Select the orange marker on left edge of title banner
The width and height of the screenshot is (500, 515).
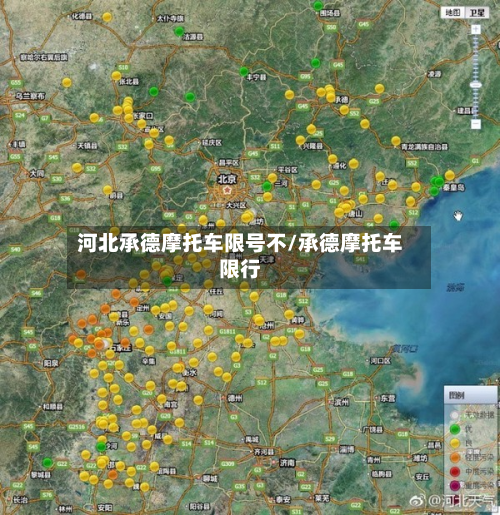tap(81, 275)
